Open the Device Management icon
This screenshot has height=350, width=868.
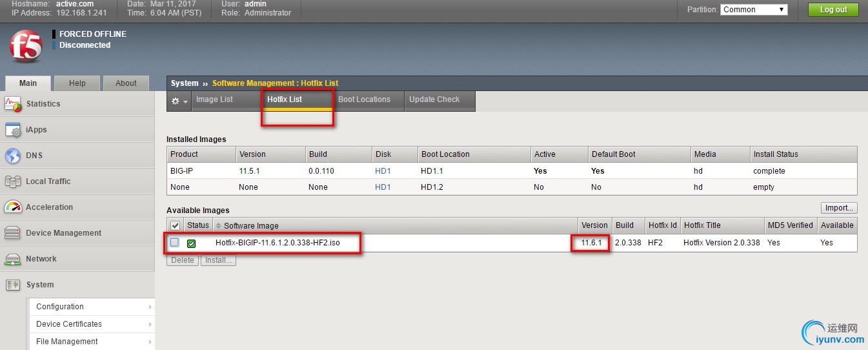pos(13,233)
